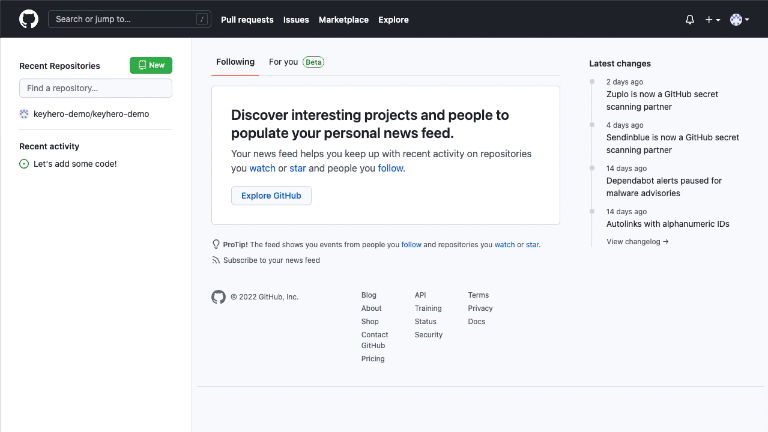Subscribe to your news feed

(x=272, y=260)
